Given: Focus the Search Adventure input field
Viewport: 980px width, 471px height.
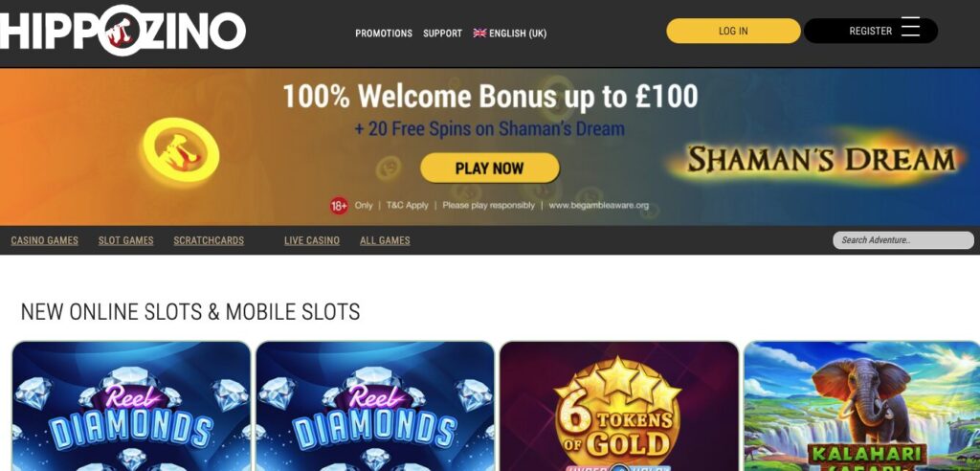Looking at the screenshot, I should [x=903, y=240].
